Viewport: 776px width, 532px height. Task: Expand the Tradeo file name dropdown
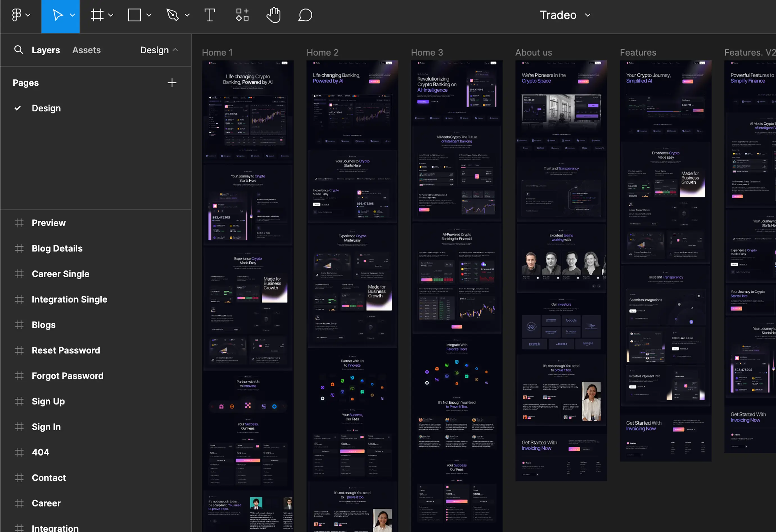point(588,15)
